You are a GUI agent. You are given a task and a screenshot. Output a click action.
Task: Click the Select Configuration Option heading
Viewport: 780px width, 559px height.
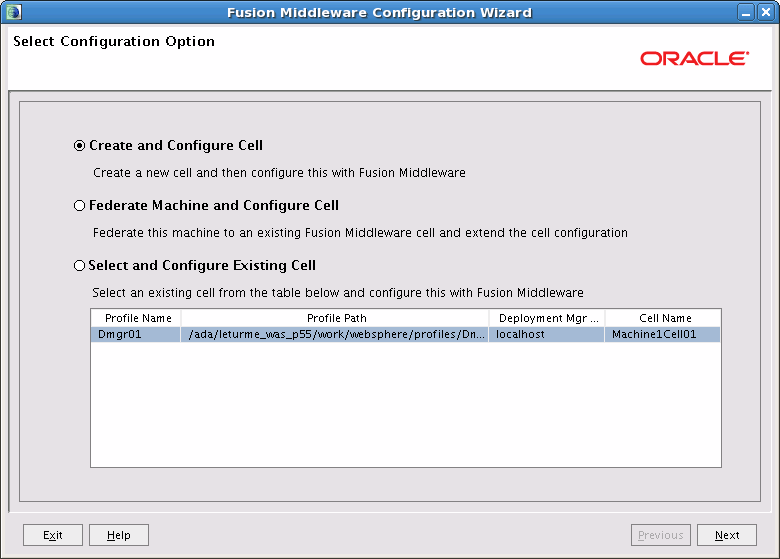114,41
